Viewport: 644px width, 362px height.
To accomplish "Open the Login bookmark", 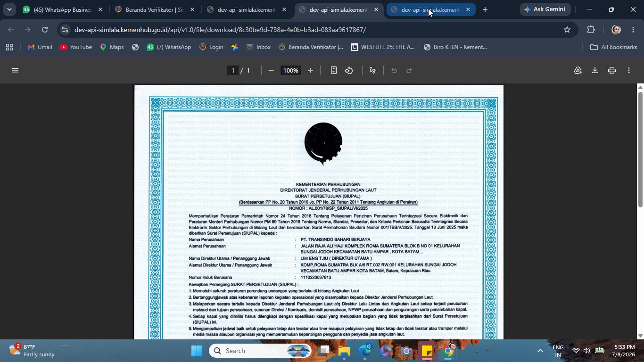I will coord(211,47).
